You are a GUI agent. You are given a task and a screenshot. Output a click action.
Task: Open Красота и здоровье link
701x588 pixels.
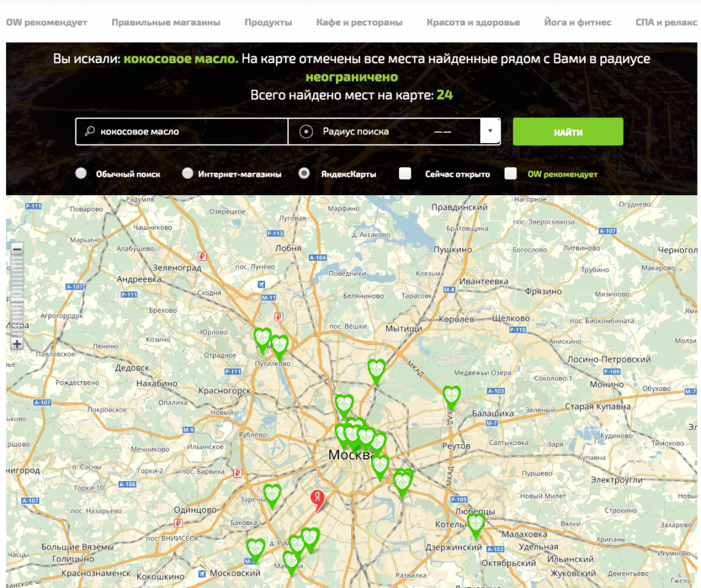click(473, 23)
